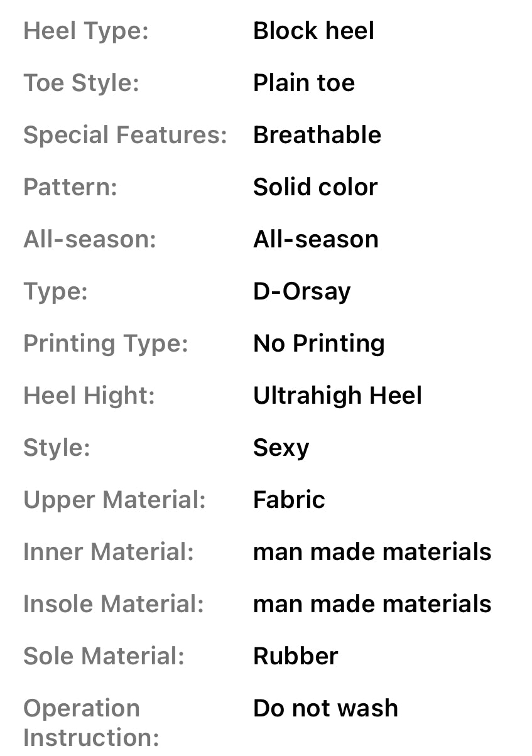
Task: Select the "No Printing" value
Action: pyautogui.click(x=318, y=343)
